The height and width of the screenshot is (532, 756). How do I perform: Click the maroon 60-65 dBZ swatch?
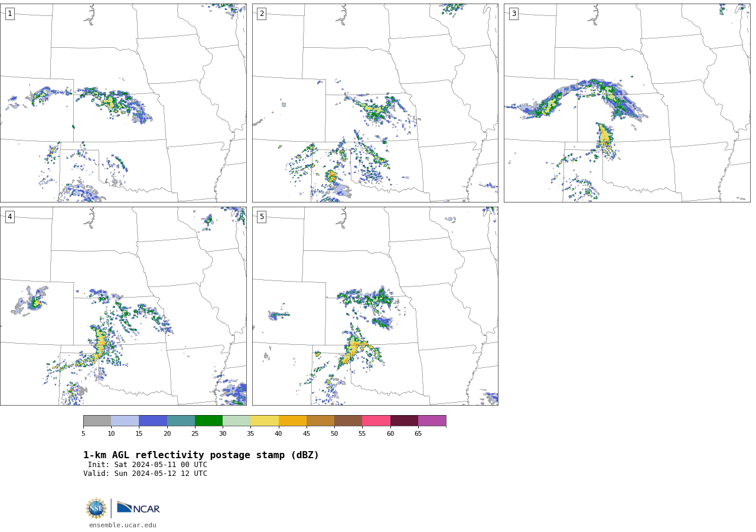404,421
